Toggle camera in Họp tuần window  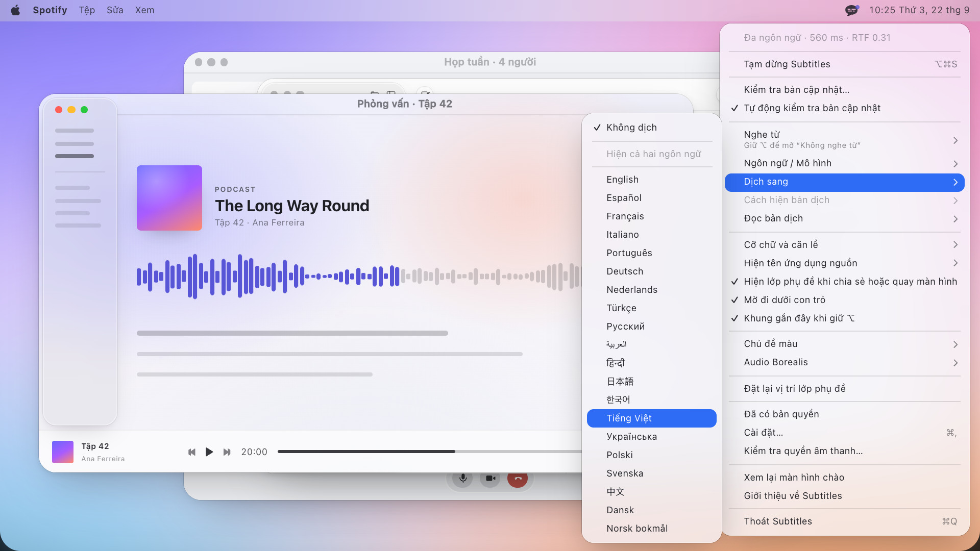[490, 479]
